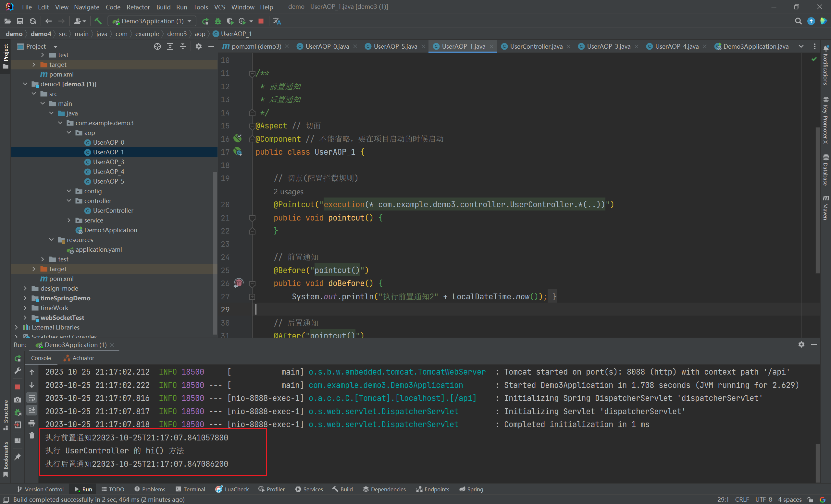Screen dimensions: 831x504
Task: Click the UTF-8 encoding in status bar
Action: [763, 499]
